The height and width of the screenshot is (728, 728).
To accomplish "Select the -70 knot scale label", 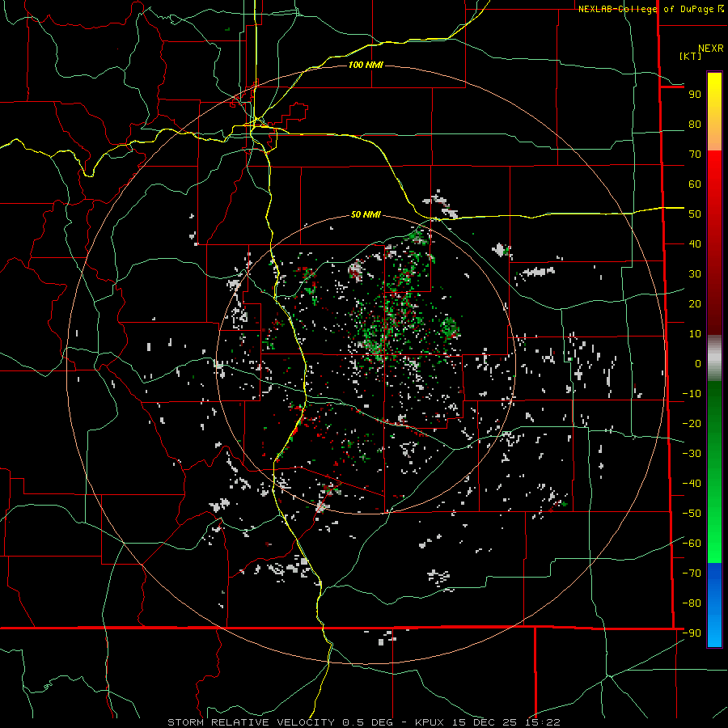I will 692,574.
